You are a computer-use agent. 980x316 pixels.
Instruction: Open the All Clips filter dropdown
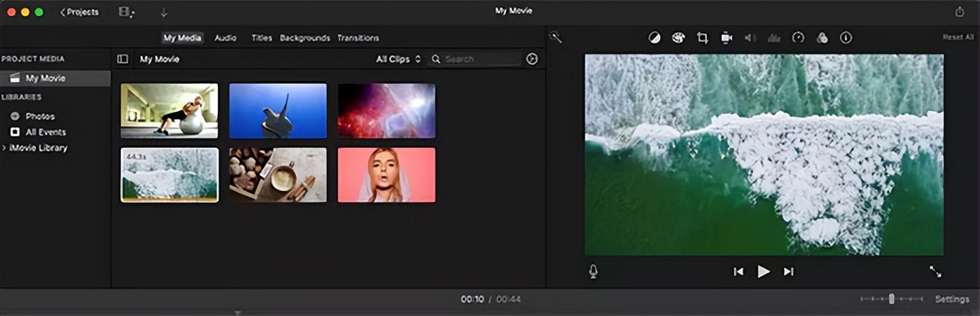pyautogui.click(x=398, y=59)
